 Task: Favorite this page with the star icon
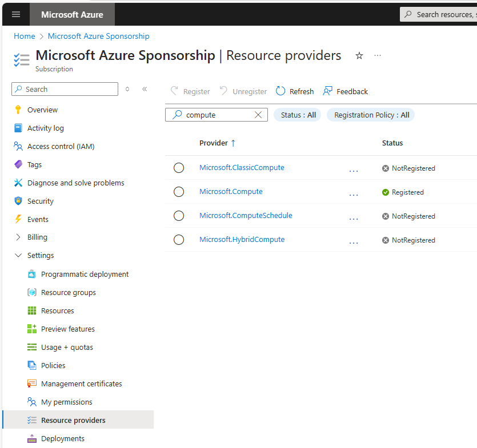pyautogui.click(x=359, y=55)
